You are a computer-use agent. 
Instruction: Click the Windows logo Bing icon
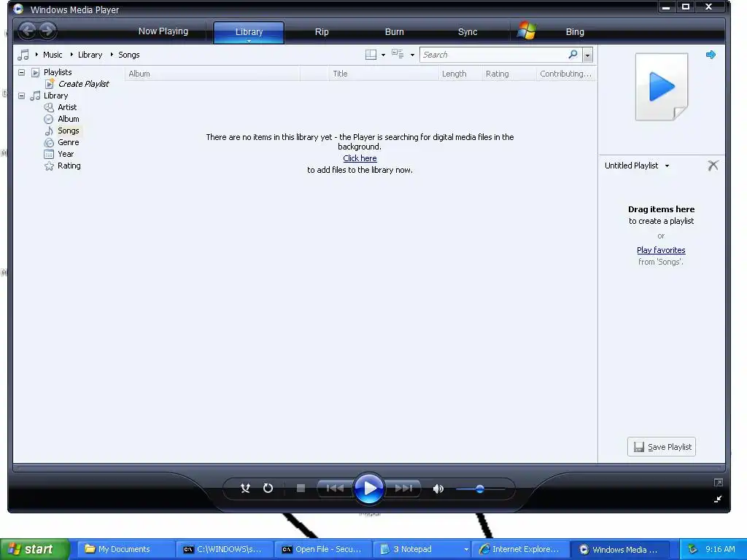[x=527, y=31]
